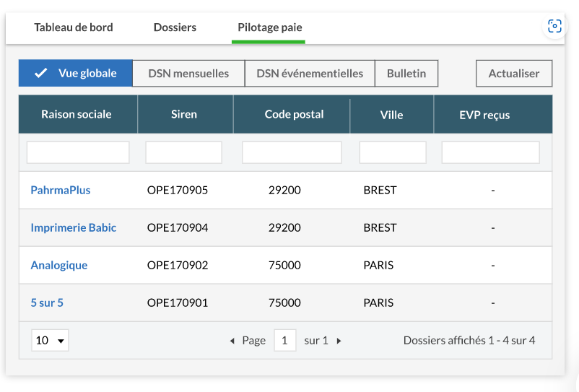Click the Siren filter field
Screen dimensions: 579x392
tap(183, 152)
